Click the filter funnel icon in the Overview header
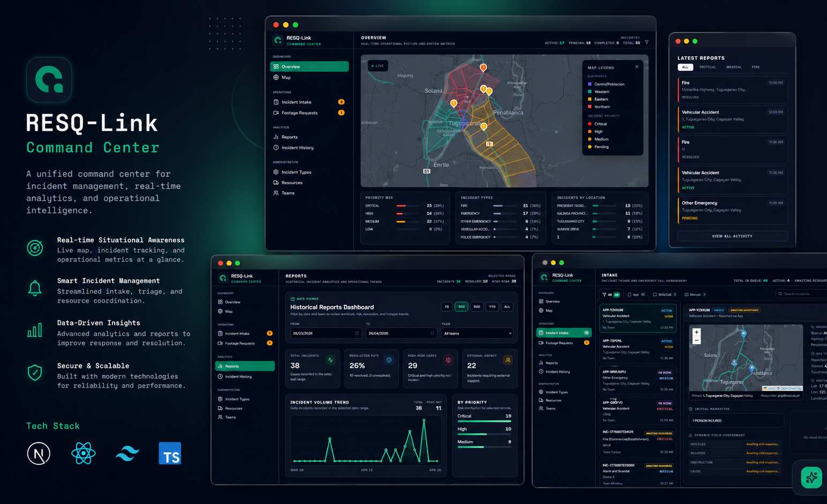The height and width of the screenshot is (504, 827). pos(646,42)
